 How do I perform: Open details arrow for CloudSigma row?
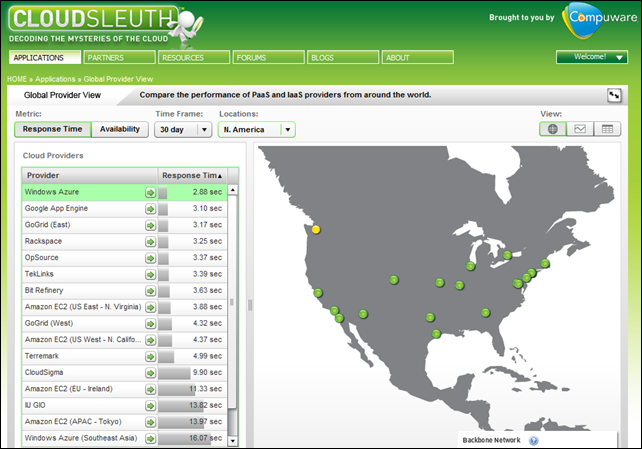pyautogui.click(x=150, y=373)
